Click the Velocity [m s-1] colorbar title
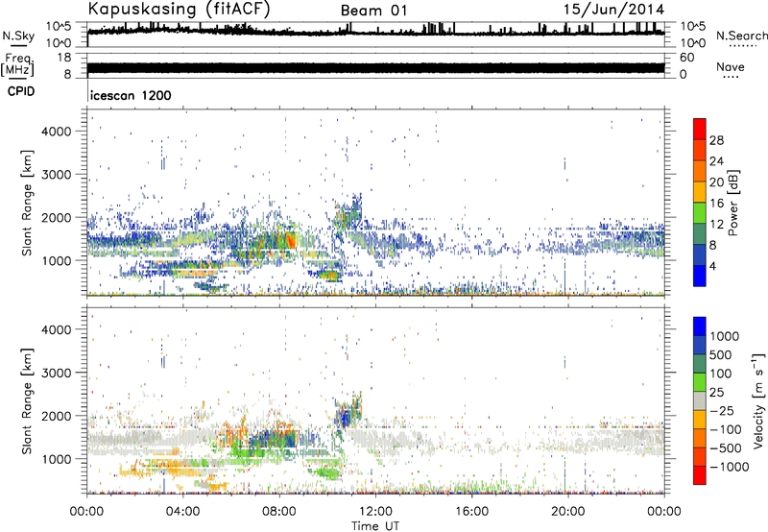 (x=758, y=400)
